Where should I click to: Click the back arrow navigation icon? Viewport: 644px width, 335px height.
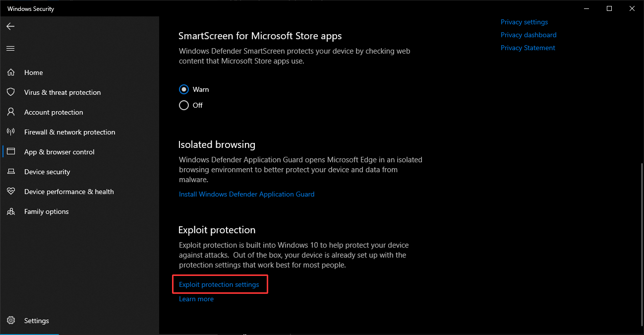[x=10, y=26]
